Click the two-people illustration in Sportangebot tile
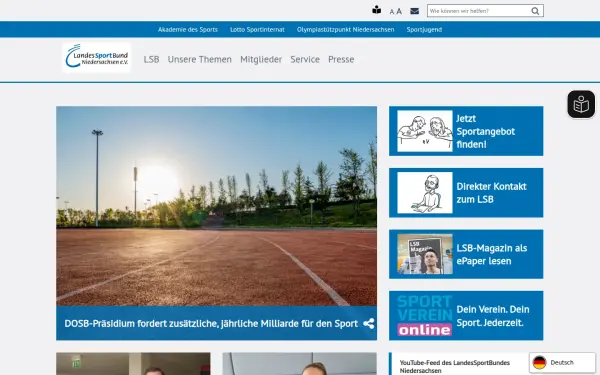The image size is (600, 375). [x=425, y=131]
